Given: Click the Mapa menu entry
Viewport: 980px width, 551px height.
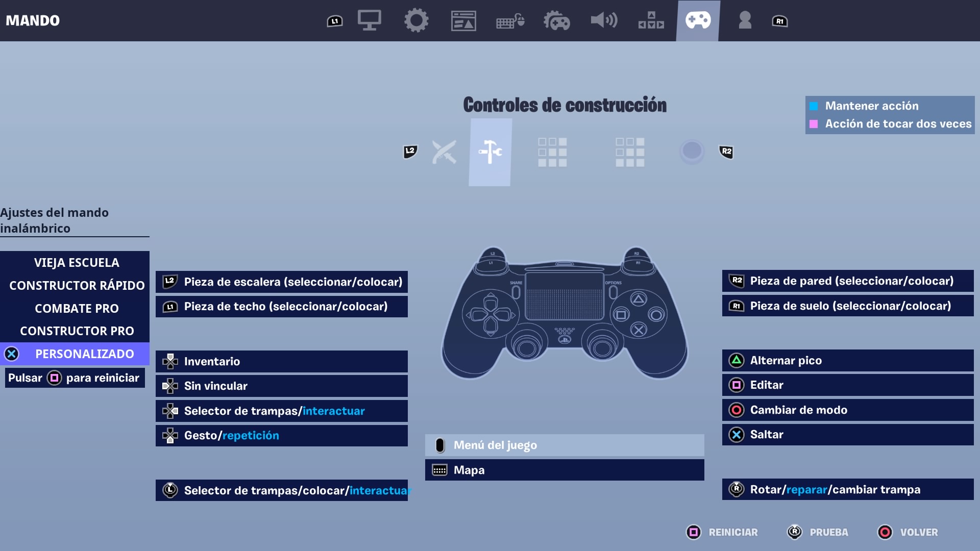Looking at the screenshot, I should coord(564,469).
